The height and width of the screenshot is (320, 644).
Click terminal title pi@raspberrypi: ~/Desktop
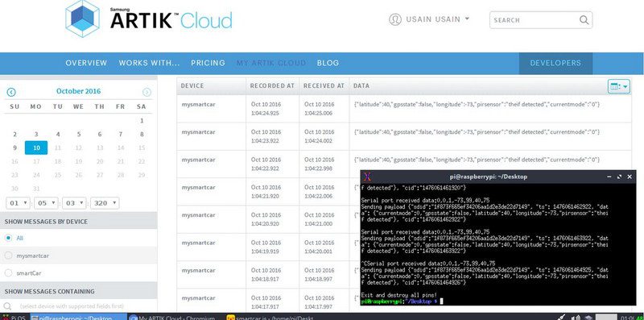tap(489, 177)
